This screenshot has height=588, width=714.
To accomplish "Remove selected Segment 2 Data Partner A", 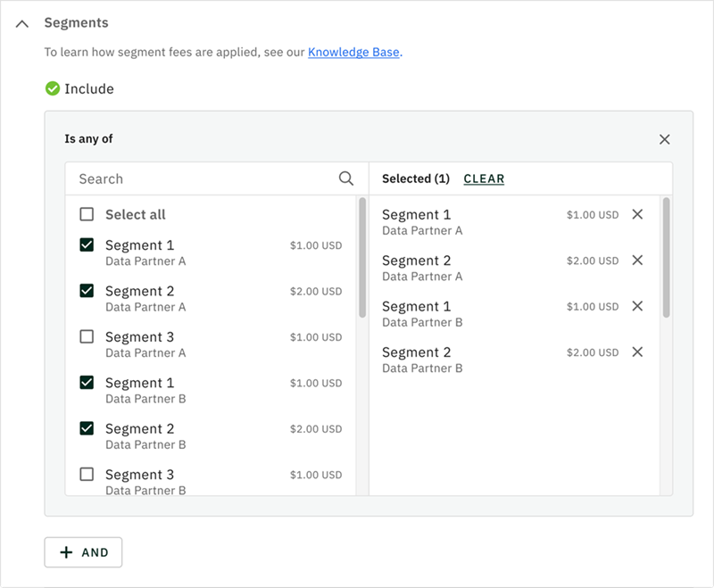I will 637,261.
